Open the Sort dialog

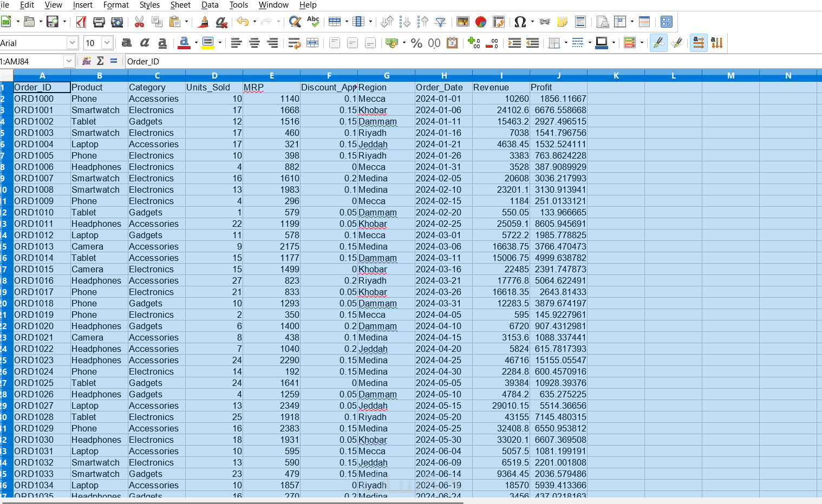(387, 22)
